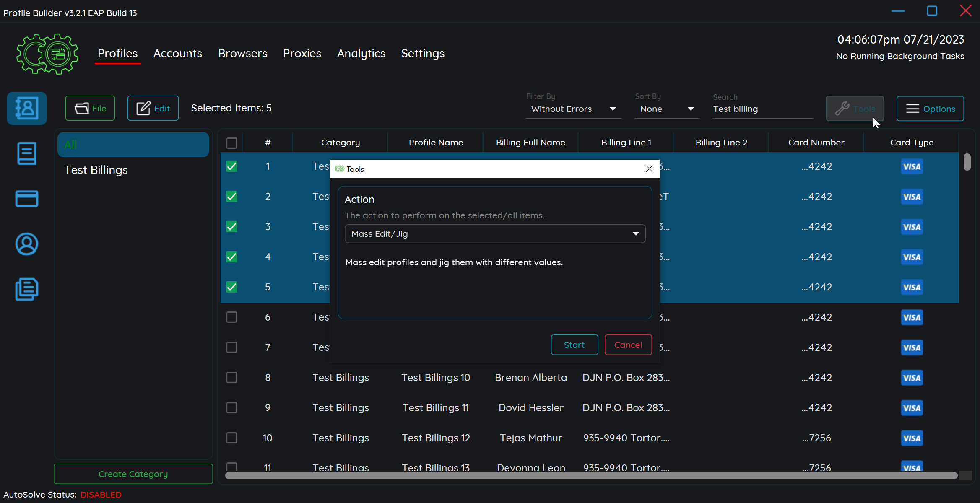This screenshot has height=503, width=980.
Task: Open the Proxies section
Action: coord(302,54)
